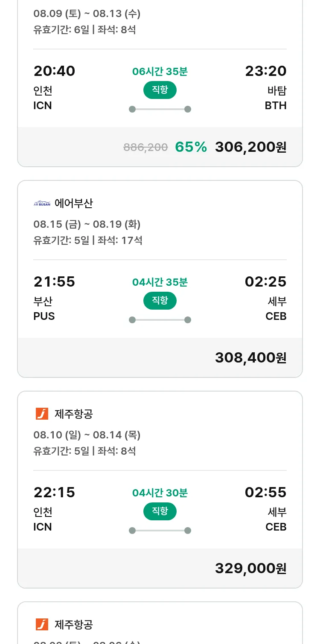Tap the route line under 04시간 35분
The height and width of the screenshot is (644, 320).
[x=160, y=320]
